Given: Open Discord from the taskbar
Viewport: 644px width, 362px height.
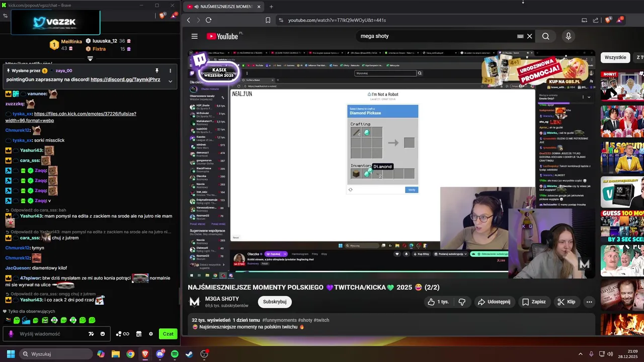Looking at the screenshot, I should point(160,354).
